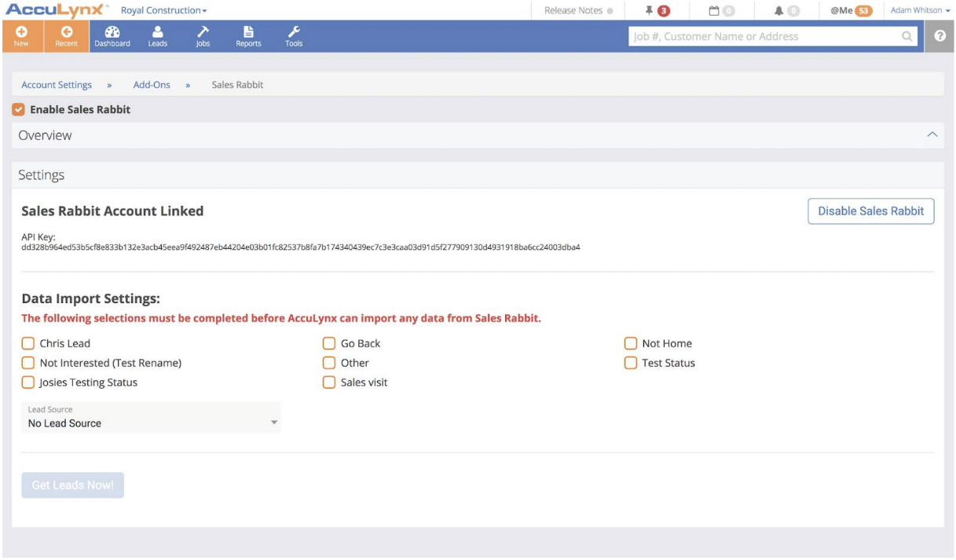Check the Other checkbox

pos(329,363)
